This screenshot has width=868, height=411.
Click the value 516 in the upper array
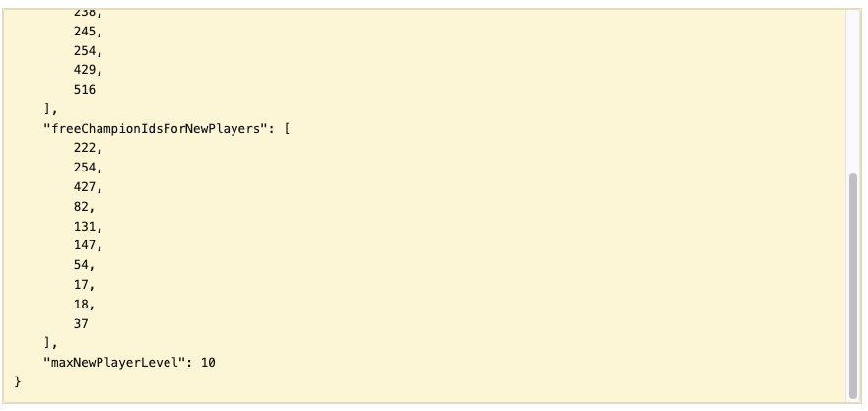(86, 90)
